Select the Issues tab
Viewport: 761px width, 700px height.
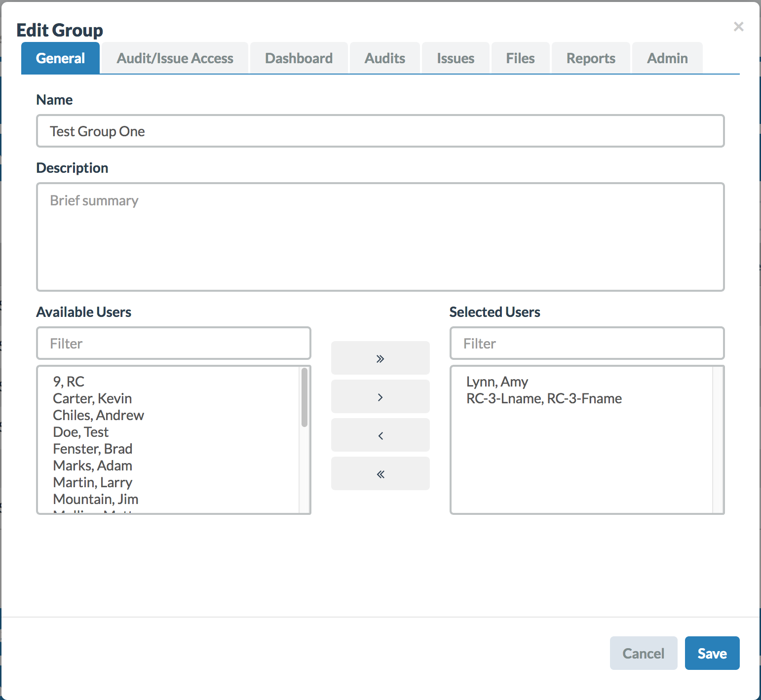(x=456, y=58)
